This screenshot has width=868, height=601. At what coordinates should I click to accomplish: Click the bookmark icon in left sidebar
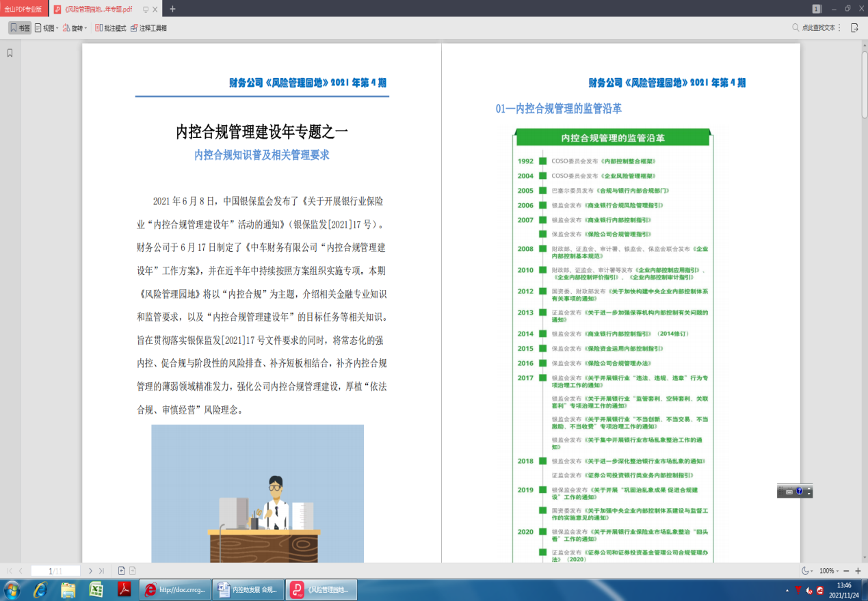click(x=10, y=53)
